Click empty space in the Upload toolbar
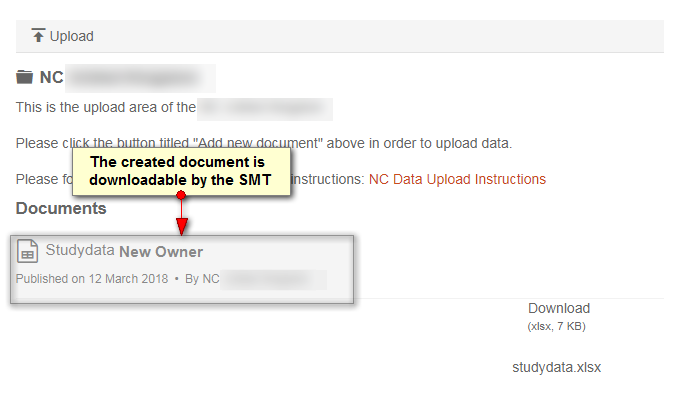 tap(378, 36)
